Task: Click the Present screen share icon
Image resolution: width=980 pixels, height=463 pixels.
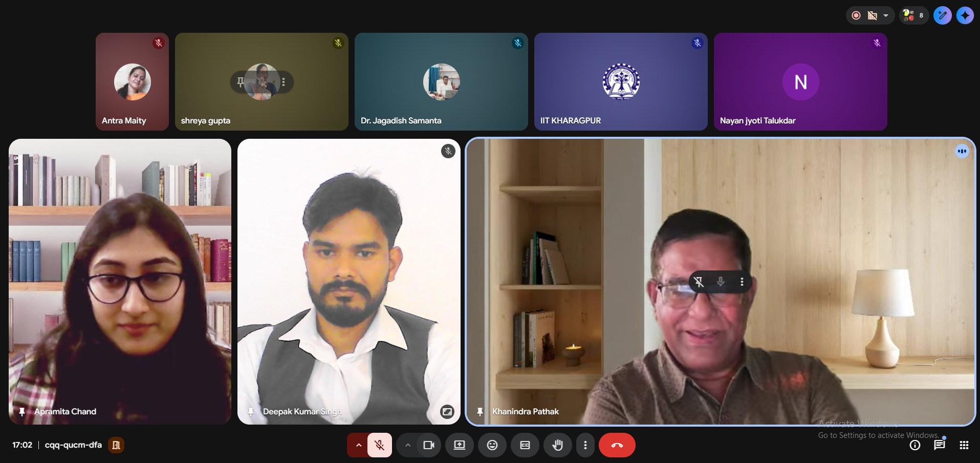Action: pos(460,445)
